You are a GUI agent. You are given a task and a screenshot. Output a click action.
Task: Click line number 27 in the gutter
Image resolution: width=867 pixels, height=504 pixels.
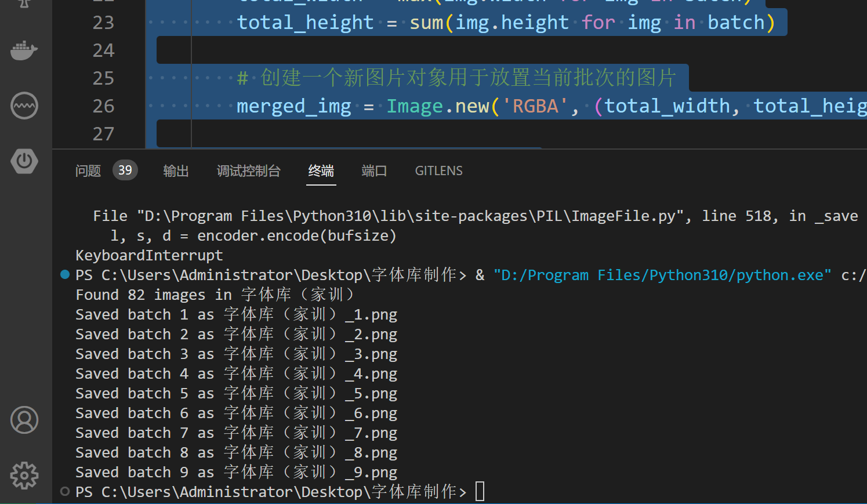[104, 134]
